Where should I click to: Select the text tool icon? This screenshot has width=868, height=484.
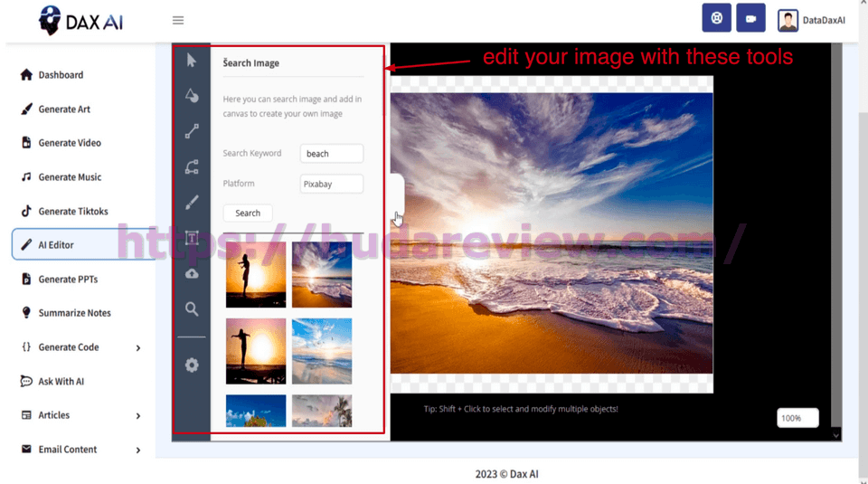[192, 238]
